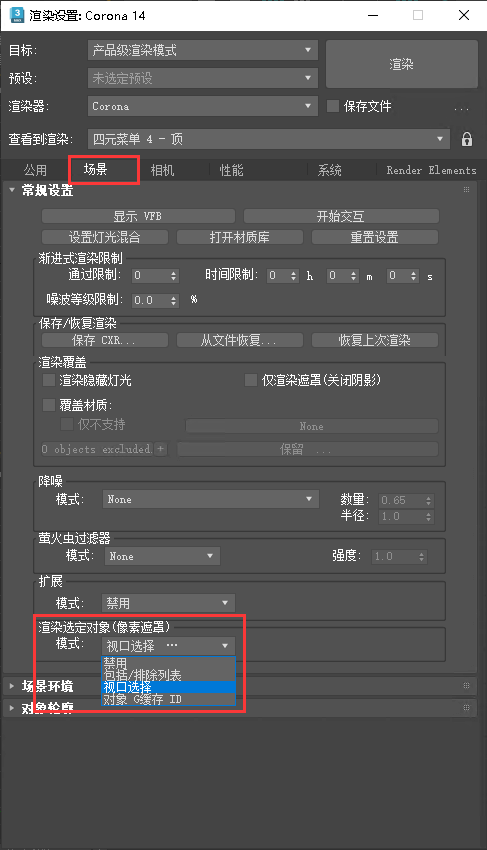Enable the 覆盖材质 checkbox

tap(49, 404)
